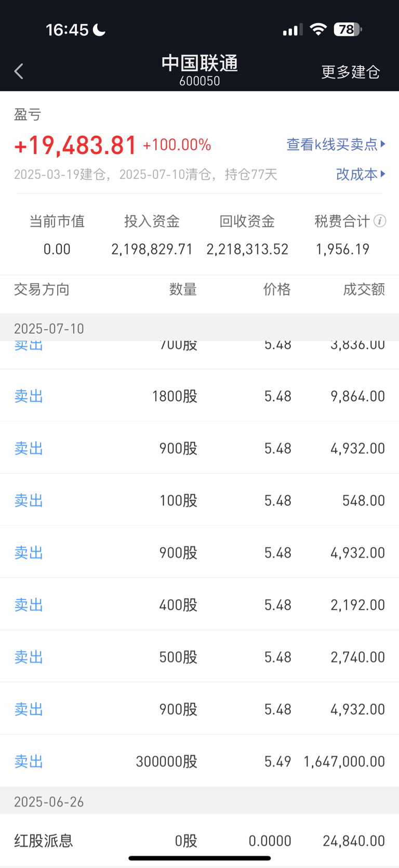Open the 卖出 100股 transaction
The width and height of the screenshot is (399, 868).
pos(199,500)
